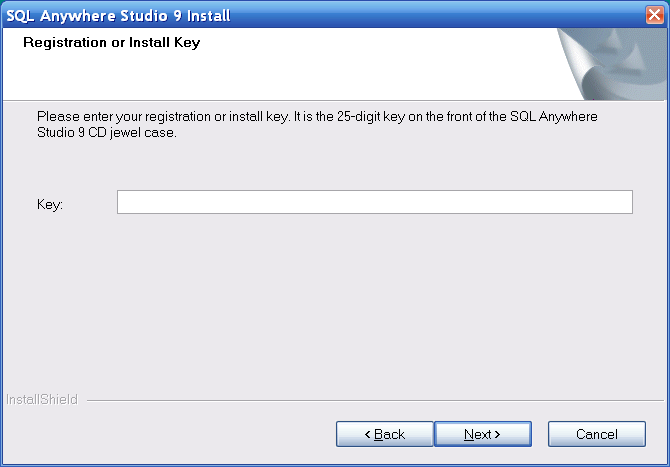The image size is (670, 467).
Task: Click the InstallShield branding text
Action: point(42,399)
